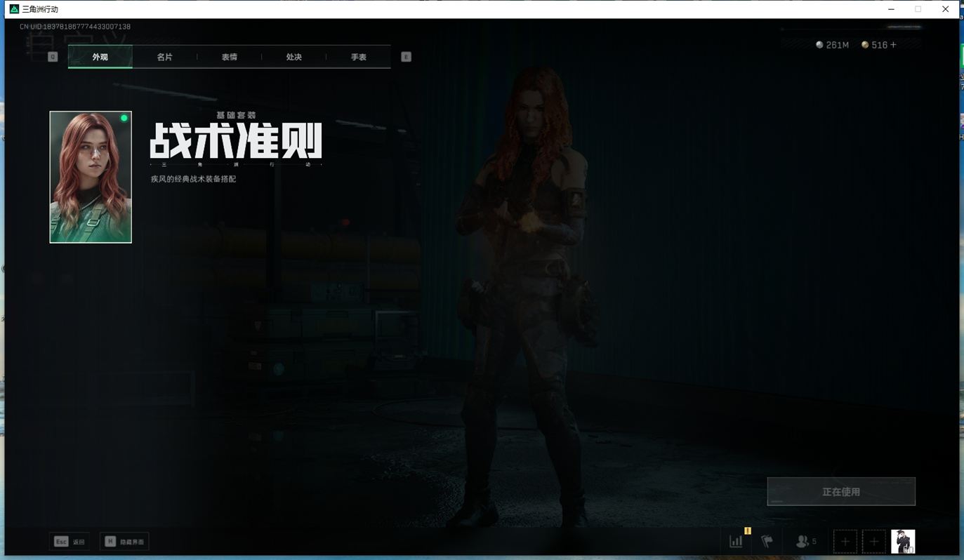Select the 表情 emote tab
The width and height of the screenshot is (964, 560).
(x=229, y=57)
